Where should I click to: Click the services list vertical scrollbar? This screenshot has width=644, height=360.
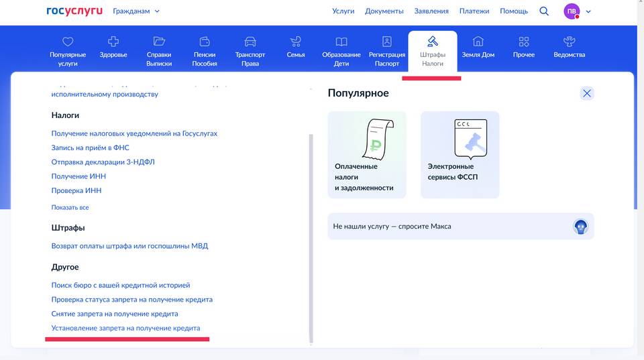(310, 235)
